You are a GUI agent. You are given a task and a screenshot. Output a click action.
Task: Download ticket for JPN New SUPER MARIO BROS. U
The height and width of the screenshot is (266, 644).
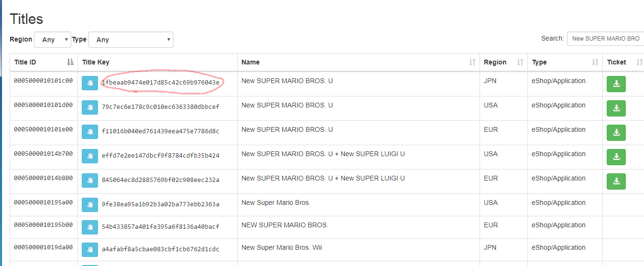pos(616,84)
